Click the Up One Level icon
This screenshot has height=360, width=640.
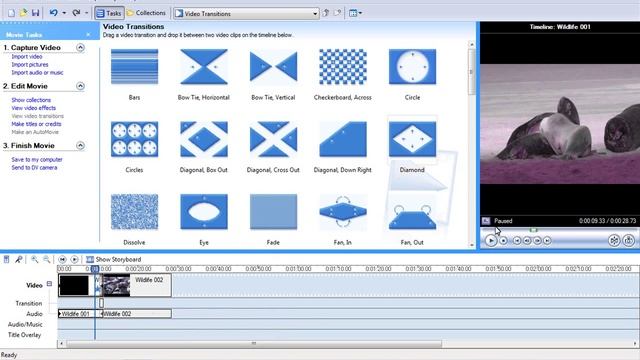point(326,13)
